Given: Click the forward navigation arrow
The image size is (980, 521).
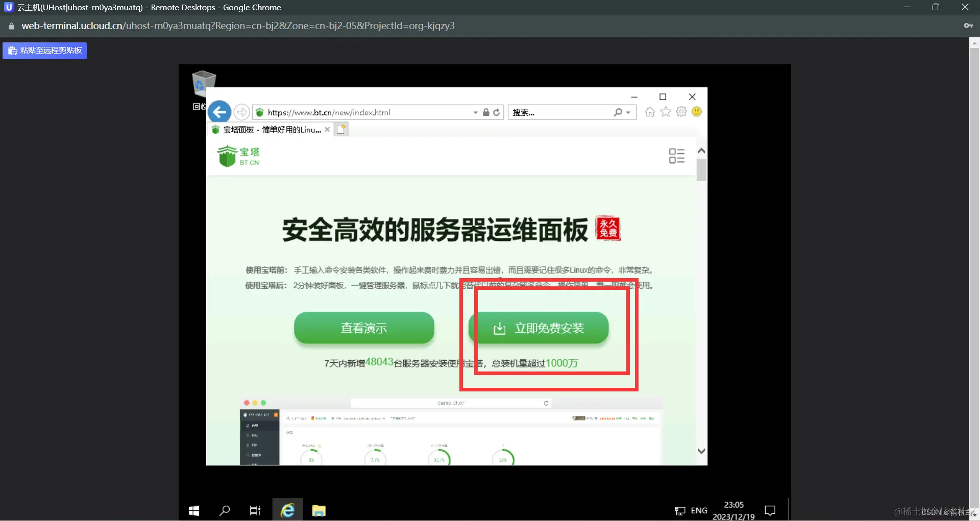Looking at the screenshot, I should coord(241,112).
